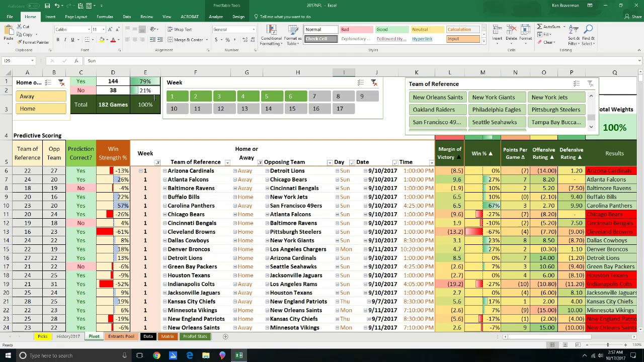Viewport: 644px width, 362px height.
Task: Toggle the Away slicer item
Action: (x=41, y=96)
